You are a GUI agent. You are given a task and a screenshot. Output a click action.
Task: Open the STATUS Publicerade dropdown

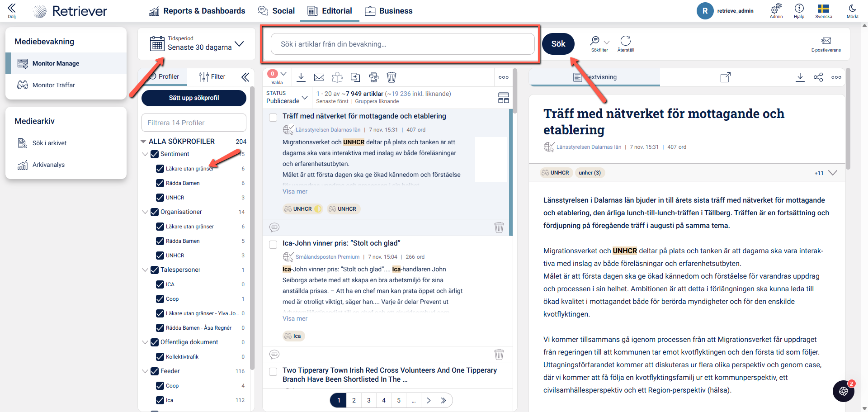287,97
